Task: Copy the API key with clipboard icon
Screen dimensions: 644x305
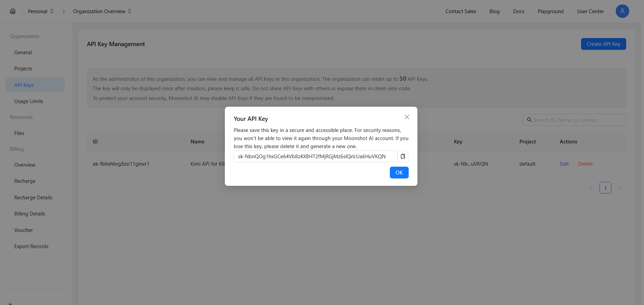Action: click(403, 157)
